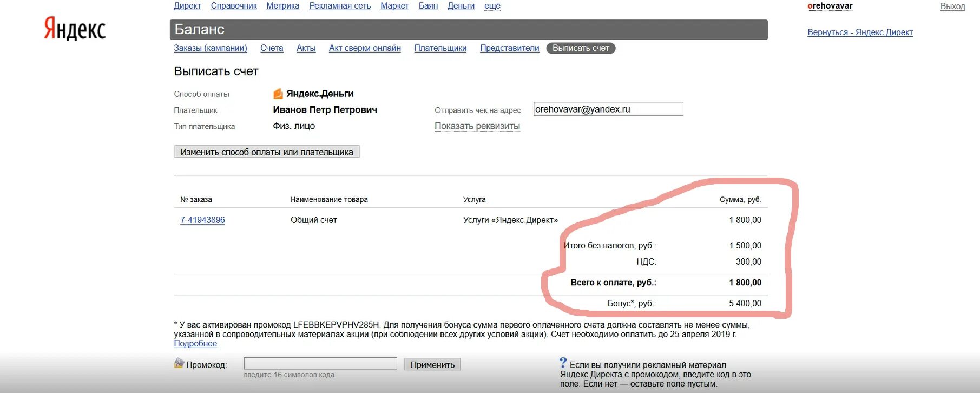Click the Применить button
Viewport: 980px width, 393px height.
[x=432, y=364]
